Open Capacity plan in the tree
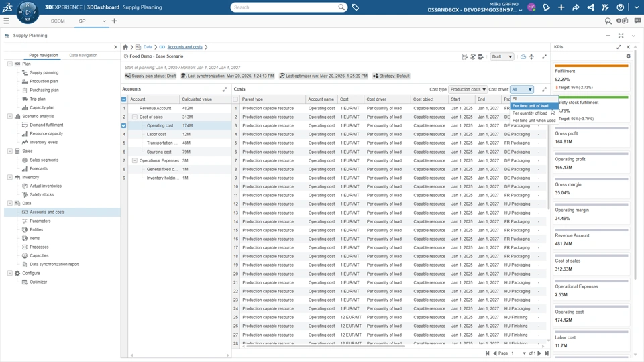This screenshot has width=644, height=362. 42,107
